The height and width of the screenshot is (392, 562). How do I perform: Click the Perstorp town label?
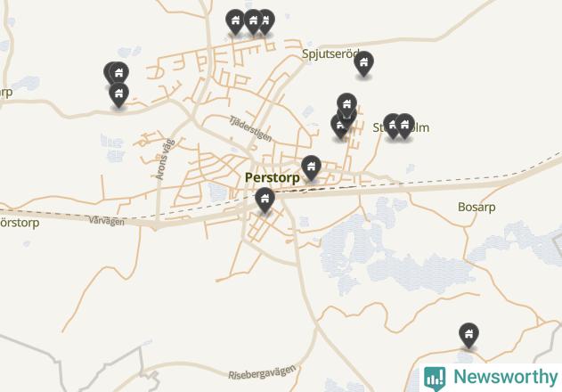coord(273,178)
